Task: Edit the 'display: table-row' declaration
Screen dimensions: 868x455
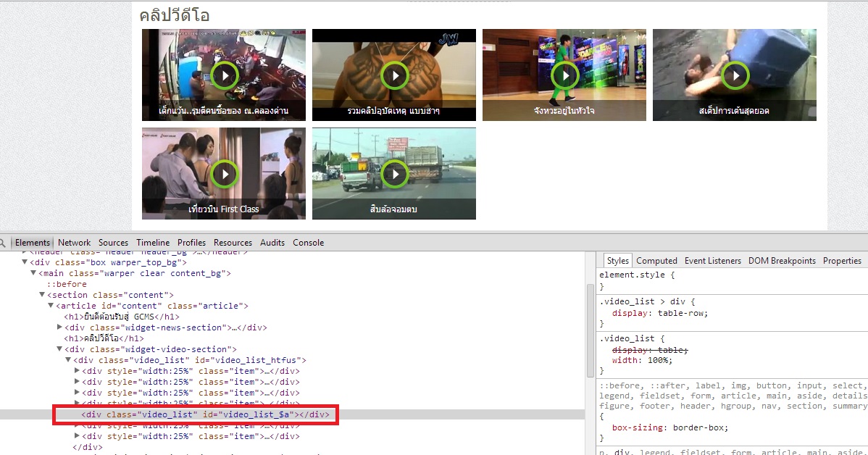Action: [660, 313]
